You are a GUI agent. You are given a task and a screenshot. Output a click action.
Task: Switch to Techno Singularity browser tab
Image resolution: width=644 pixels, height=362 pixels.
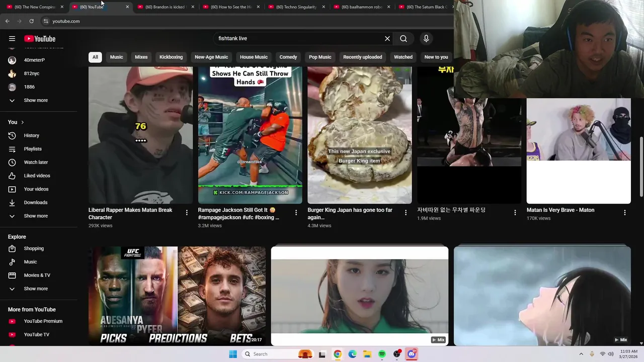(296, 7)
